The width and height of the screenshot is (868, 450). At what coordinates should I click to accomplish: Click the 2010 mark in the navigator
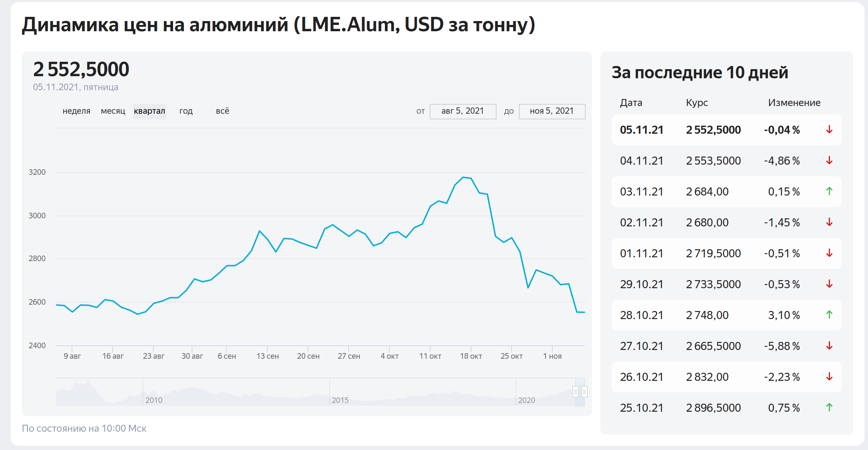coord(154,400)
